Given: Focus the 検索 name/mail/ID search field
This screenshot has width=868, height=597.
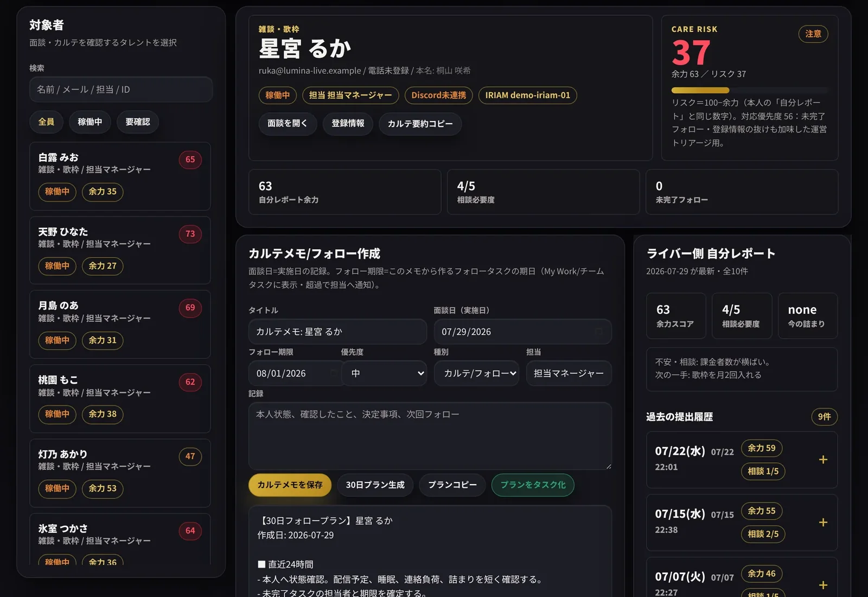Looking at the screenshot, I should (121, 90).
